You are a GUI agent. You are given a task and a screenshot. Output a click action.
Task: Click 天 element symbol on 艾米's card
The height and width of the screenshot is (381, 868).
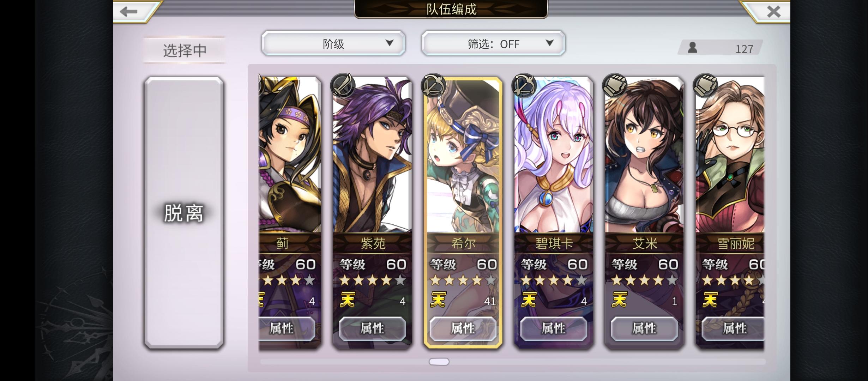620,300
